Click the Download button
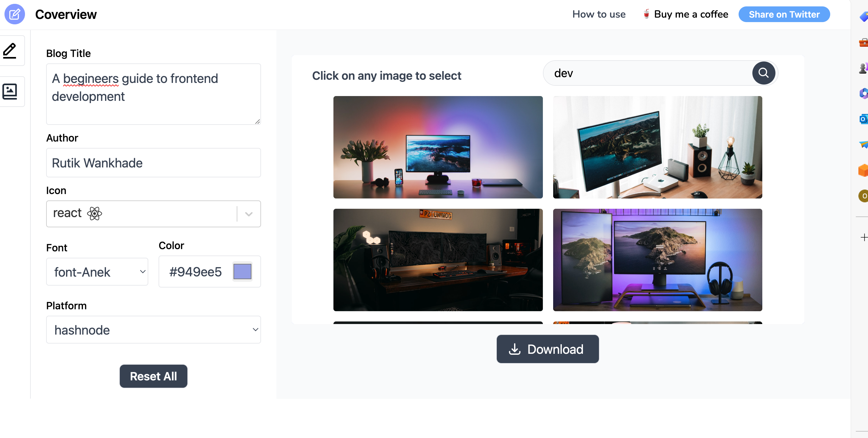 [x=548, y=349]
